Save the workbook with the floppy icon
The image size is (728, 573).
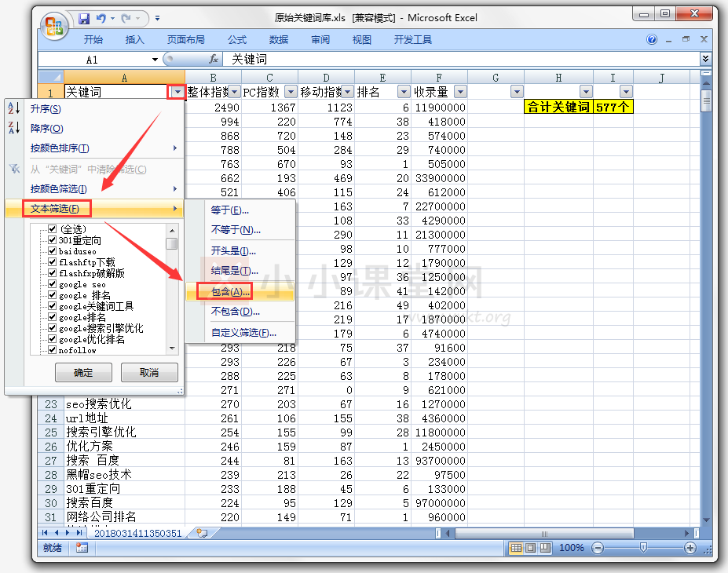[84, 19]
